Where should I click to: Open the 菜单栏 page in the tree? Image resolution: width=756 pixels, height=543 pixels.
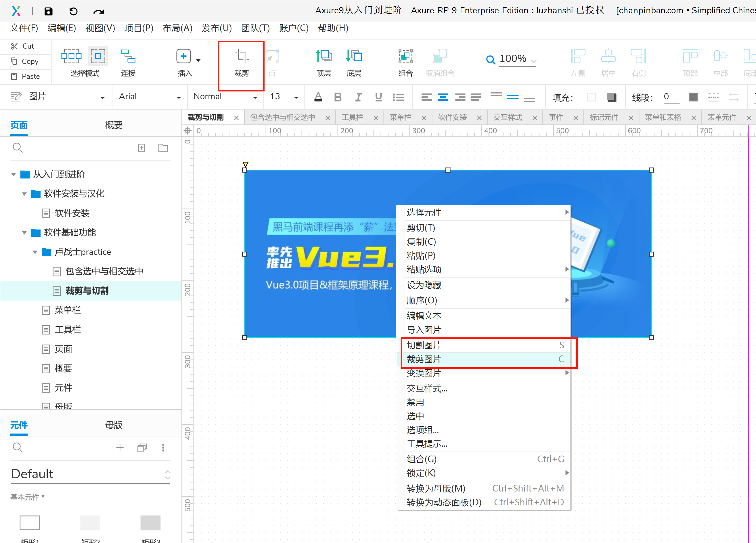[68, 310]
